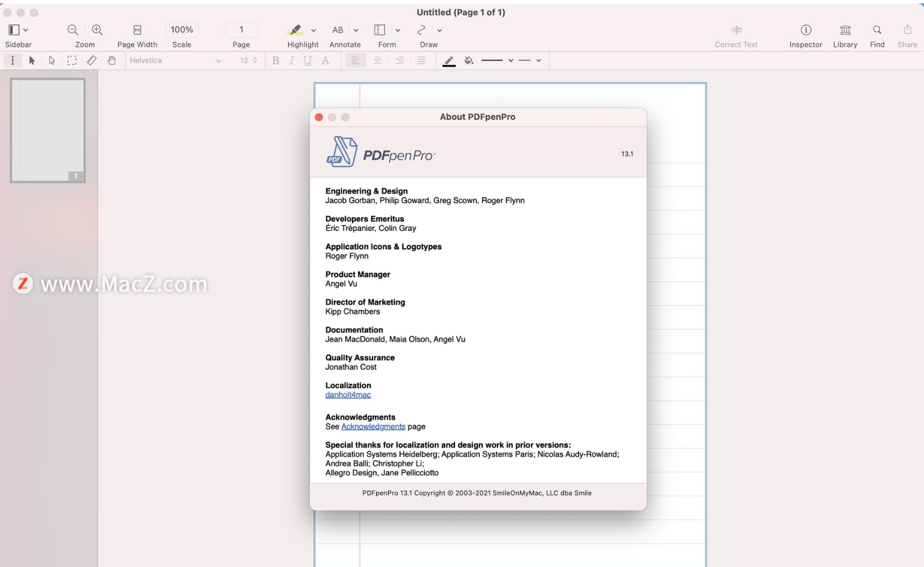Click the Page number field
924x567 pixels.
pos(241,30)
